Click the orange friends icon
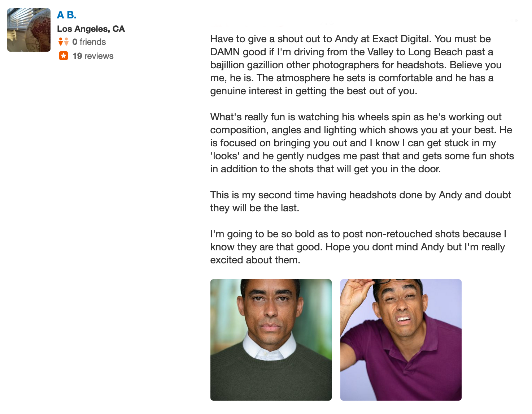Image resolution: width=532 pixels, height=414 pixels. [64, 42]
